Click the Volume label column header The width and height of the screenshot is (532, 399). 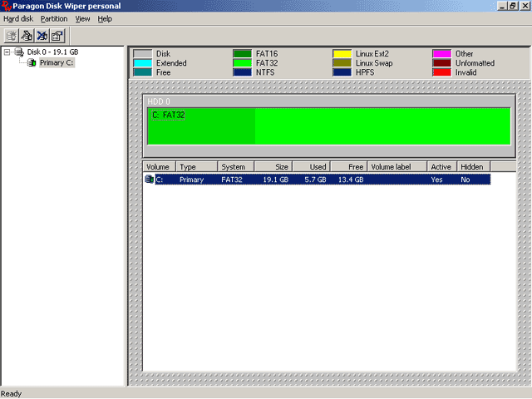coord(397,167)
